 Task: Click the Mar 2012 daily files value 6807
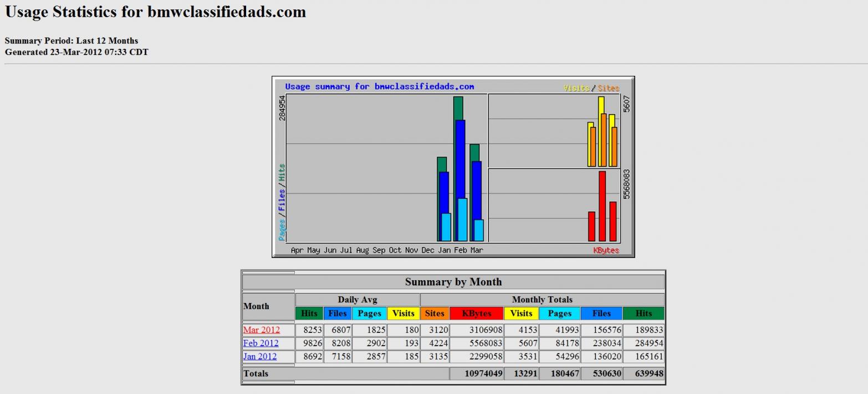tap(341, 330)
